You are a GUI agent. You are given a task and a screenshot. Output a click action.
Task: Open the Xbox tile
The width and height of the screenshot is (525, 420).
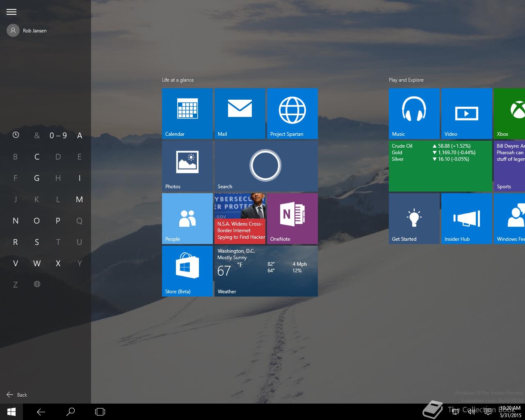coord(509,114)
